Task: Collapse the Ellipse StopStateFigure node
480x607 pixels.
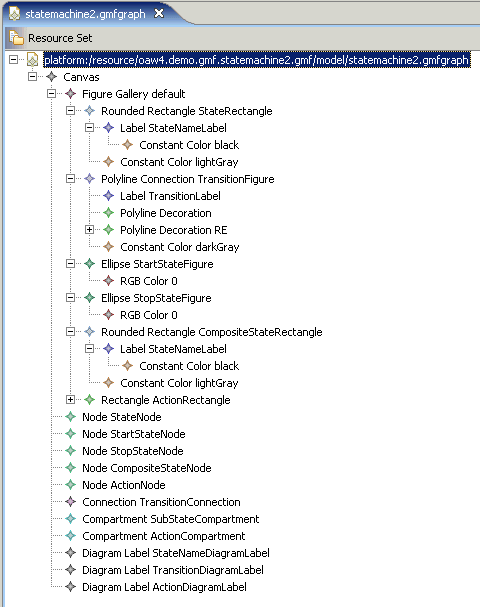Action: (70, 298)
